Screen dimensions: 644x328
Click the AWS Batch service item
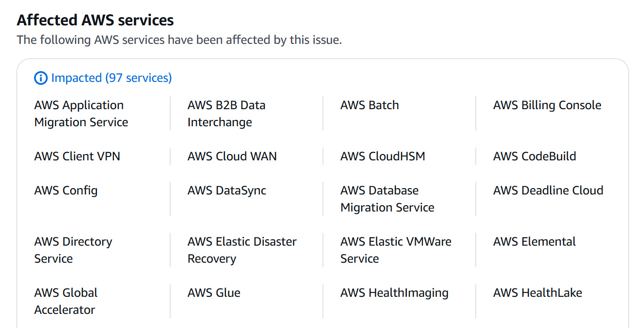(369, 105)
